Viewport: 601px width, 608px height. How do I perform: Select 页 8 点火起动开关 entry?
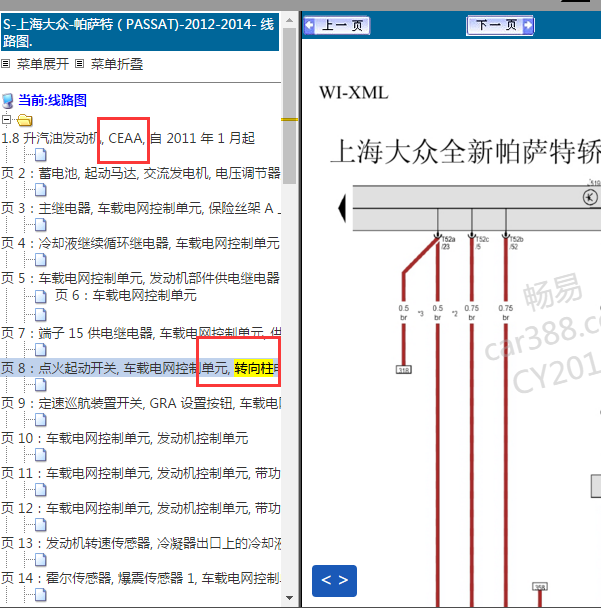click(x=141, y=368)
